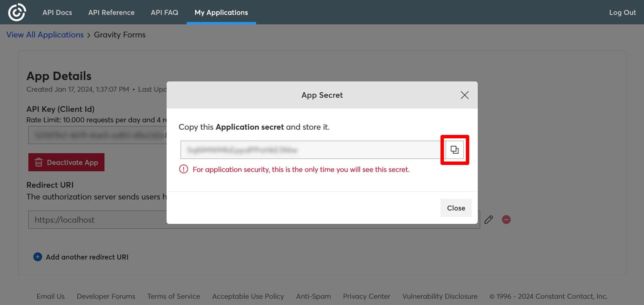
Task: Open the Email Us footer link
Action: [x=51, y=296]
